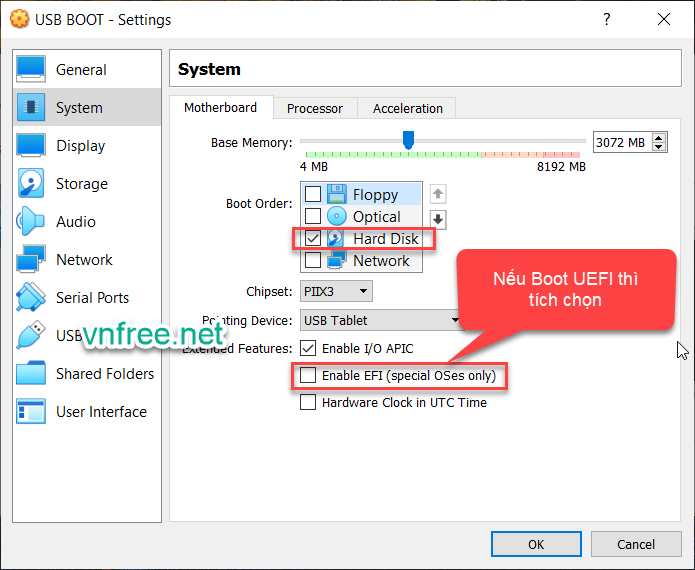Open the Acceleration tab
This screenshot has height=570, width=695.
407,108
